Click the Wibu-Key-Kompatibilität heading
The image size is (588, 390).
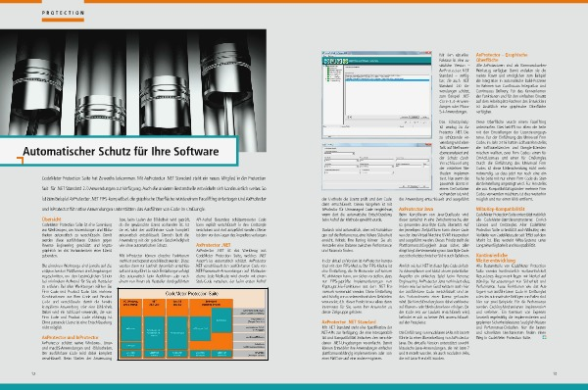coord(500,209)
